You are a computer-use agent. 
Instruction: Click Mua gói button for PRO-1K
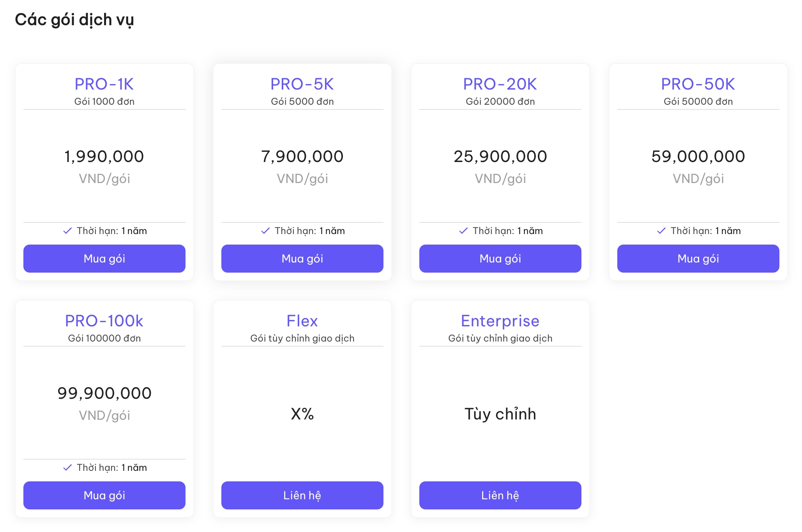point(104,259)
